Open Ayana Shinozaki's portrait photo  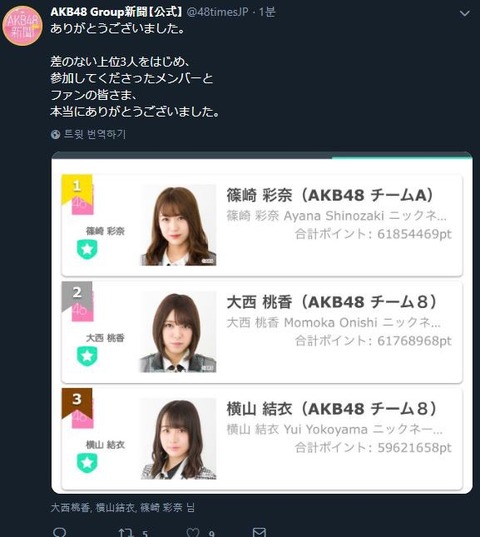[x=178, y=225]
